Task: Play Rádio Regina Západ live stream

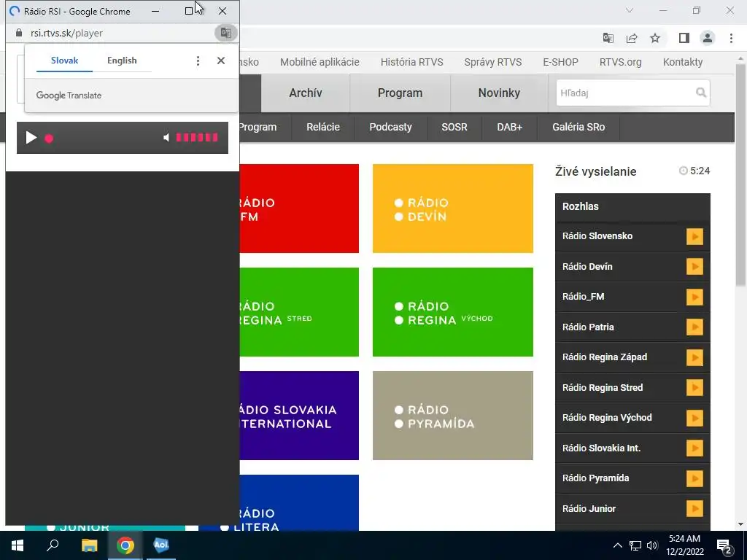Action: [694, 357]
